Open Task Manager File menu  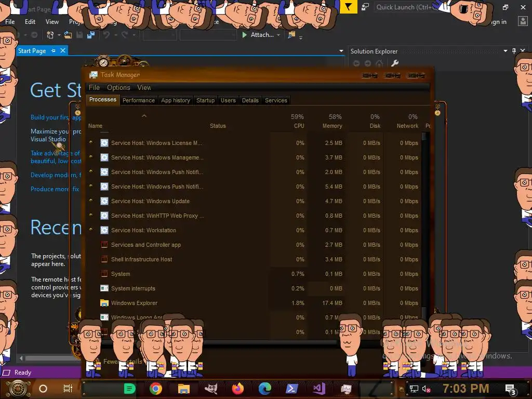point(94,87)
